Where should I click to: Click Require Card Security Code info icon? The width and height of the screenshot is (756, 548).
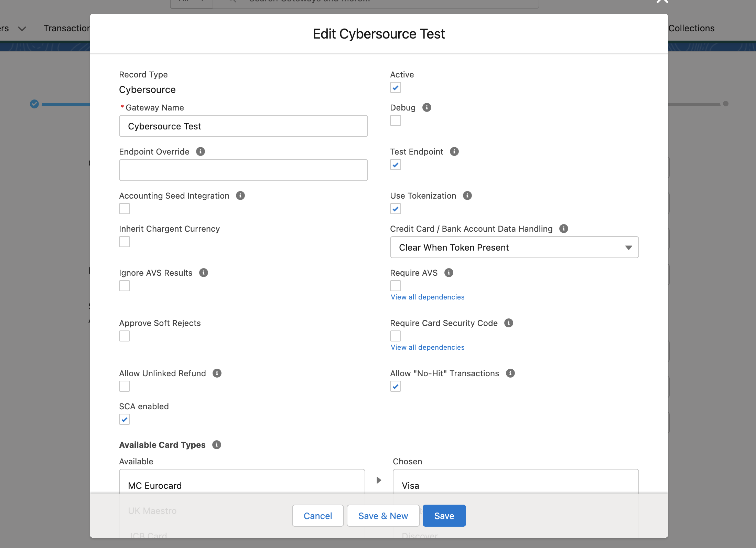[x=508, y=323]
